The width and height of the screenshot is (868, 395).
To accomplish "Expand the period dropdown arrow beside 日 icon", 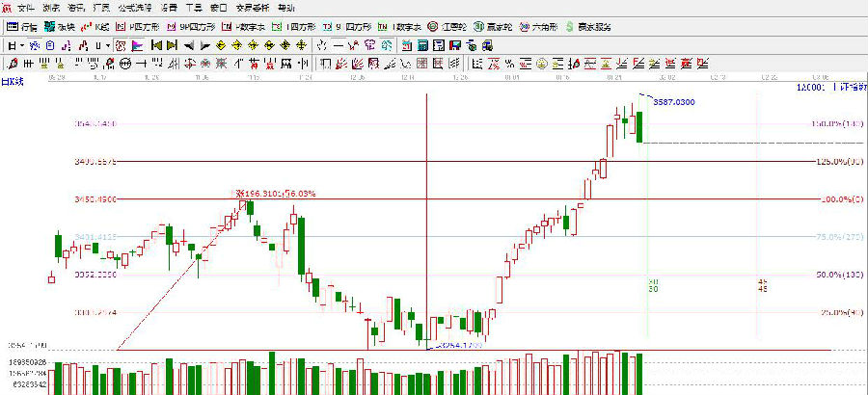I will point(23,45).
